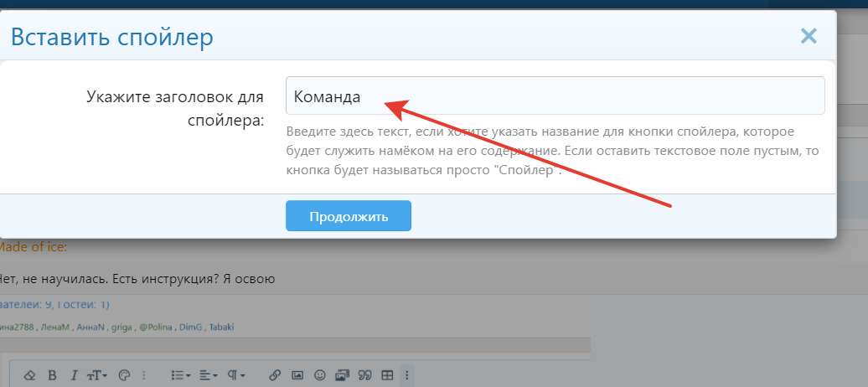Click the Insert table icon
Image resolution: width=868 pixels, height=387 pixels.
point(387,375)
